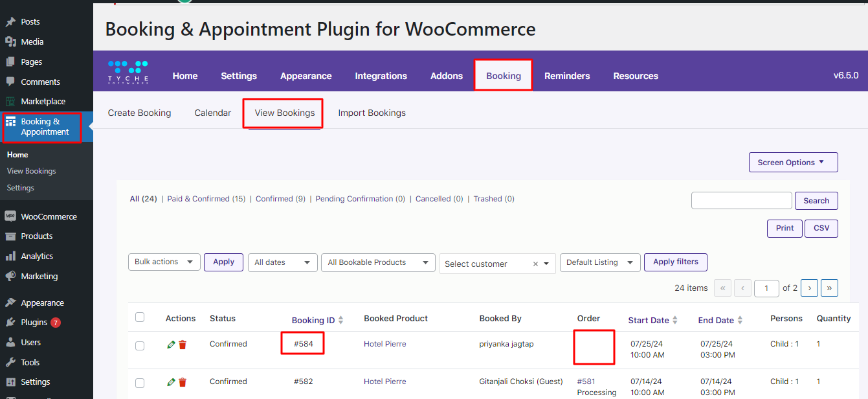Go to next page of bookings
868x399 pixels.
click(x=809, y=288)
